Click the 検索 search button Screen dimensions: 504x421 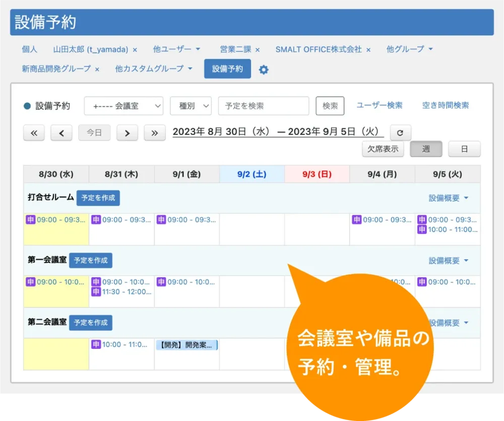click(x=330, y=106)
